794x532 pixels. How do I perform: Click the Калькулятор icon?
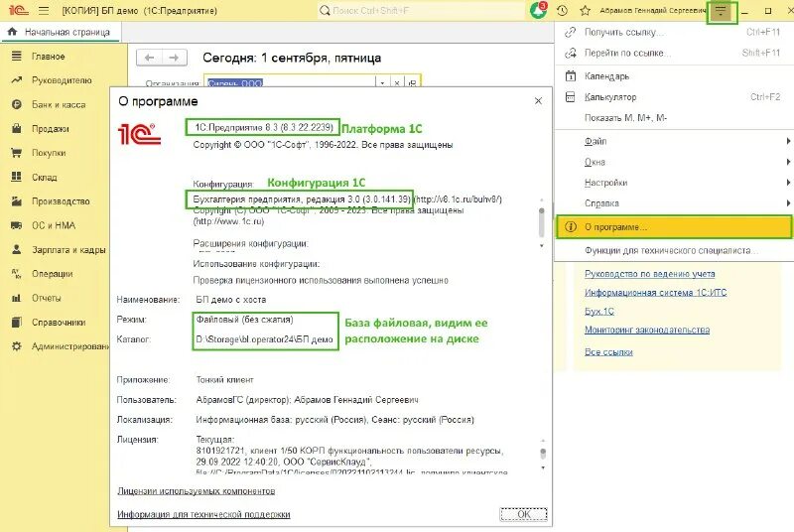[570, 96]
